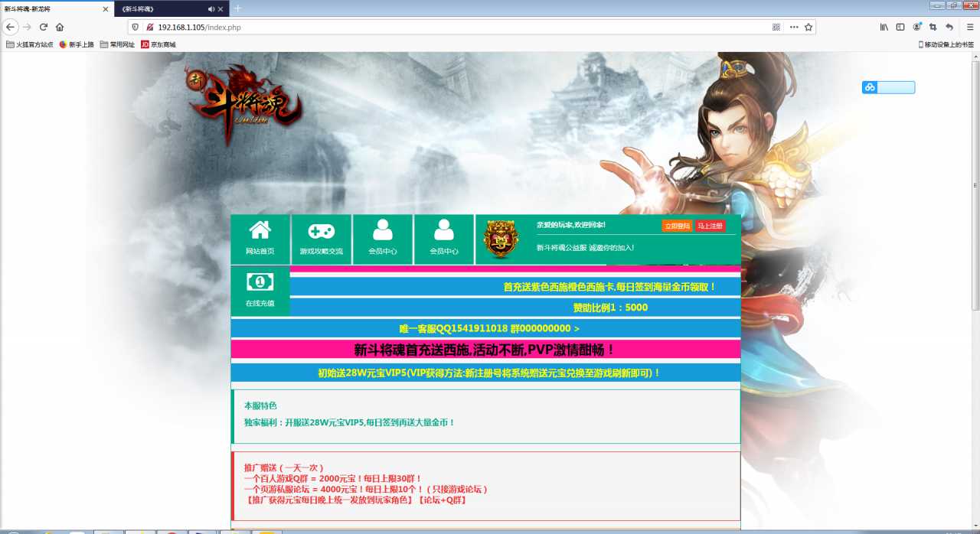Click the 在线充值 money icon tile
The width and height of the screenshot is (980, 534).
click(260, 291)
